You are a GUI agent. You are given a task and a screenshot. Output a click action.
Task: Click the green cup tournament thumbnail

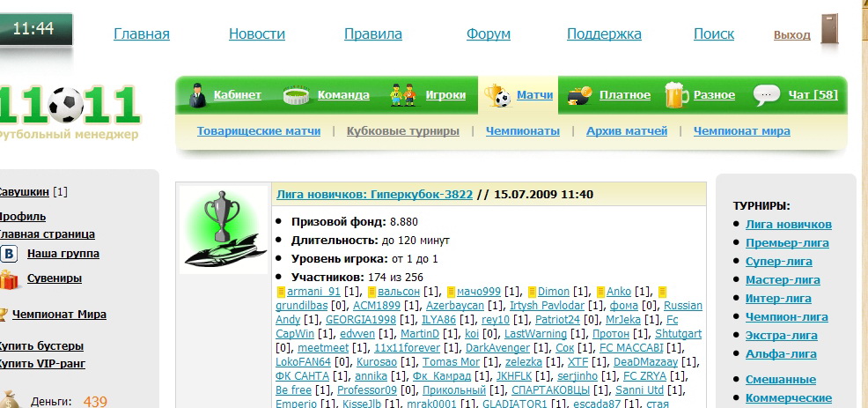point(224,230)
